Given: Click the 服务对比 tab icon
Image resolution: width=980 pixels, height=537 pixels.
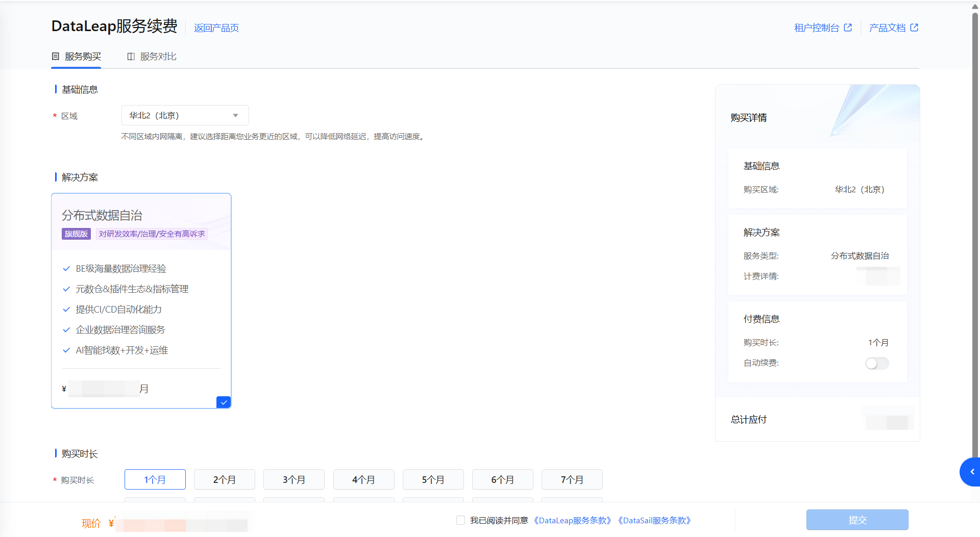Looking at the screenshot, I should (x=131, y=57).
